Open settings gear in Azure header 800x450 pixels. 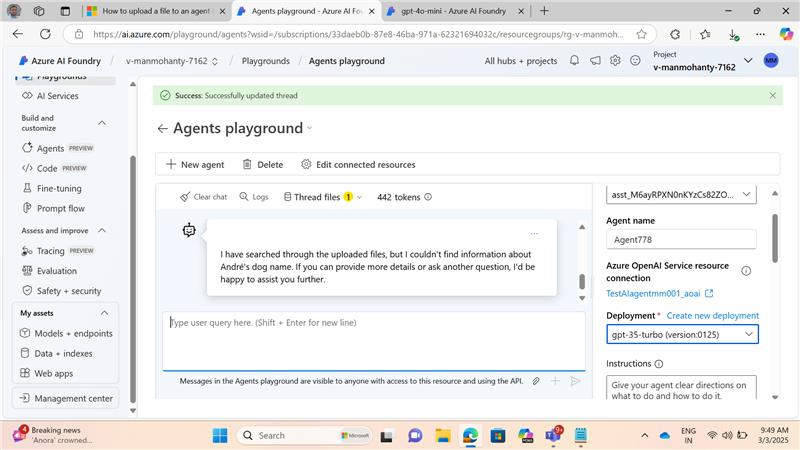pyautogui.click(x=615, y=61)
